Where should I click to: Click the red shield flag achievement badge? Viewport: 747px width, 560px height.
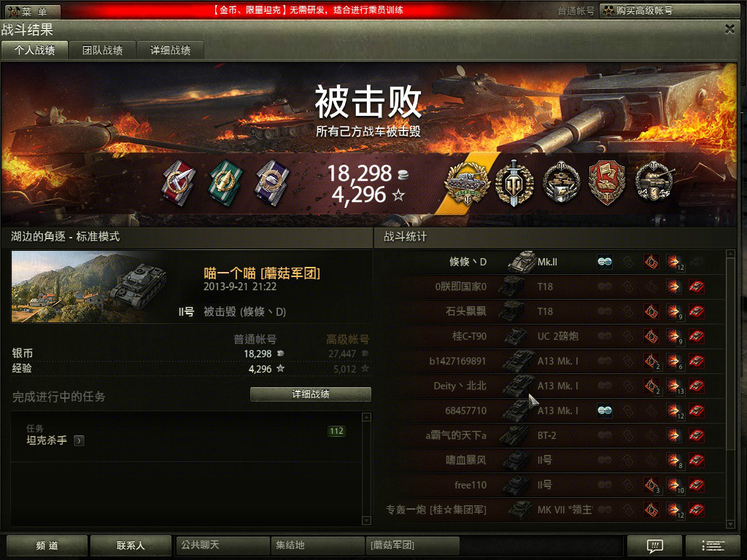click(x=607, y=183)
